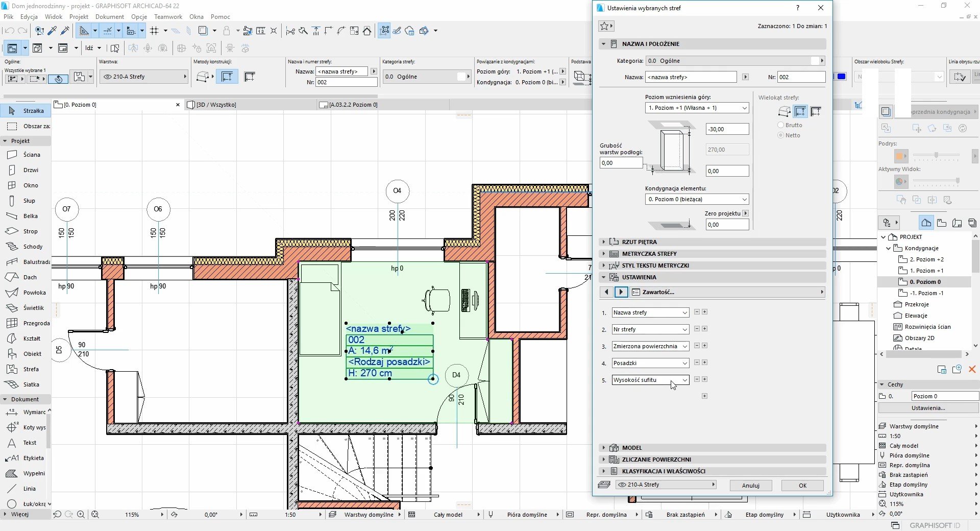The height and width of the screenshot is (531, 980).
Task: Open the Teamwork menu
Action: pyautogui.click(x=168, y=16)
